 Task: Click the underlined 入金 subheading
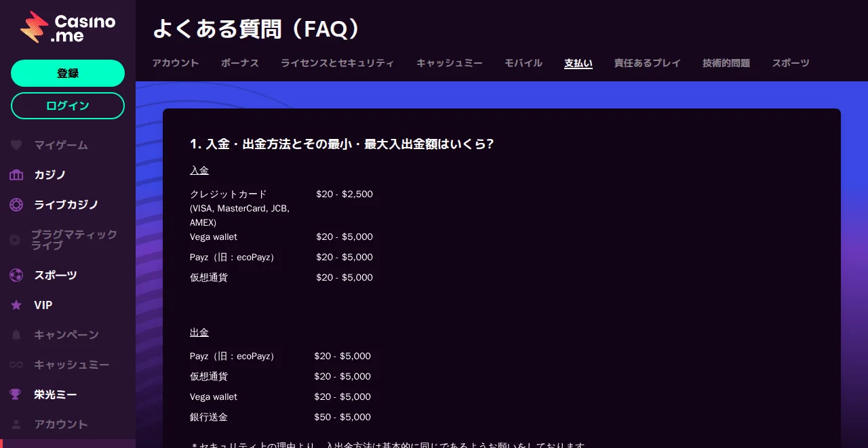pos(199,170)
